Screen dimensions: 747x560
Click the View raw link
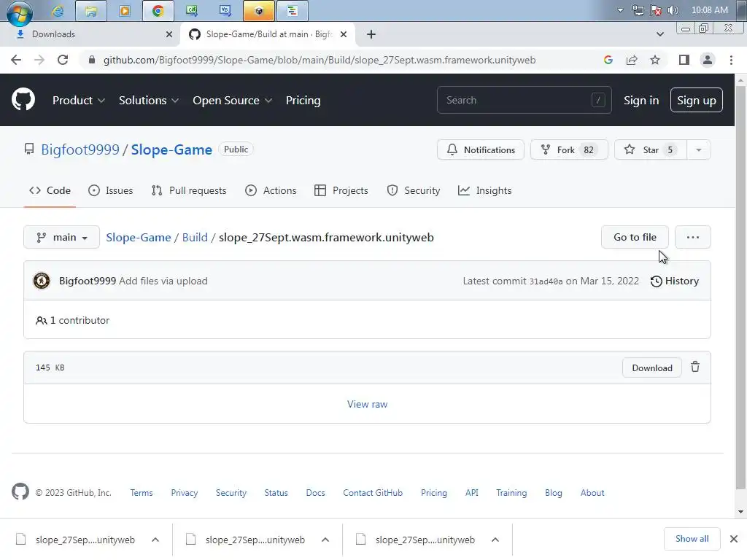point(367,404)
